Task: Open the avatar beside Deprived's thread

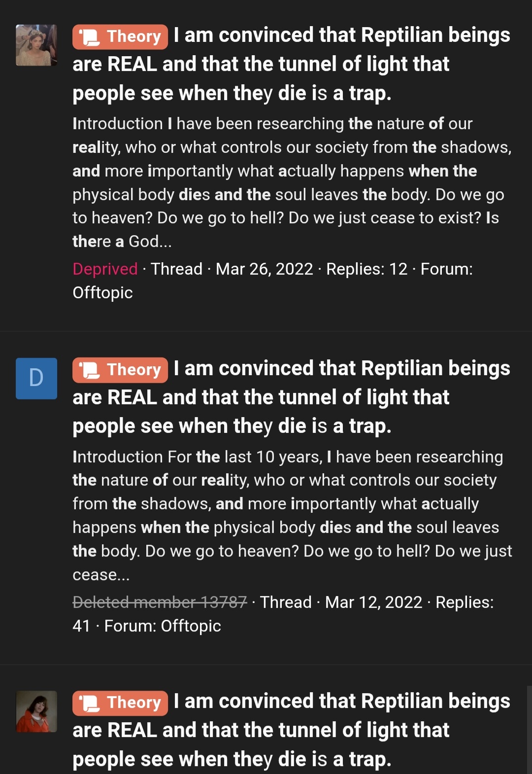Action: click(36, 45)
